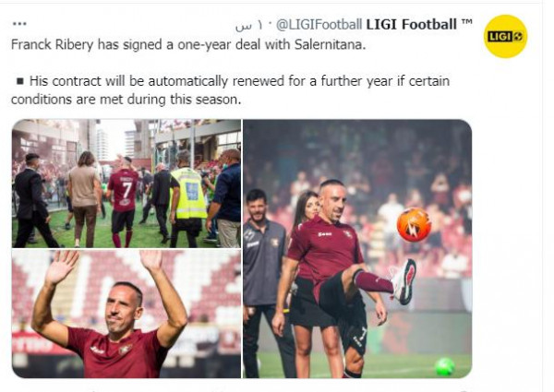Click the word Salernitana in the tweet

[330, 45]
